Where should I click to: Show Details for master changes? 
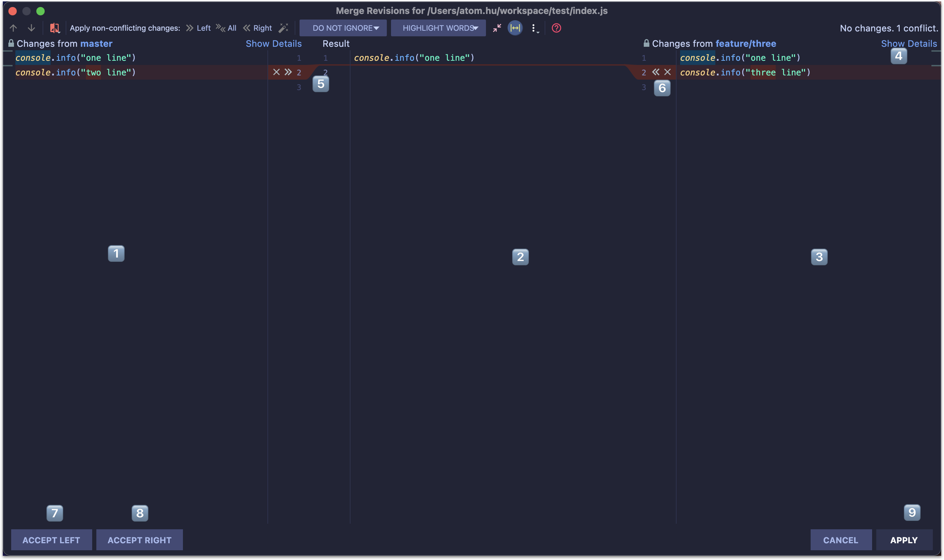(274, 43)
